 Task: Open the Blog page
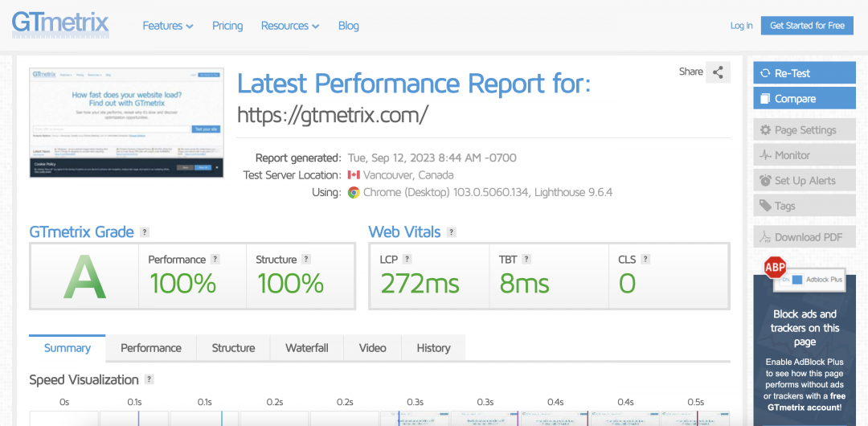[349, 26]
